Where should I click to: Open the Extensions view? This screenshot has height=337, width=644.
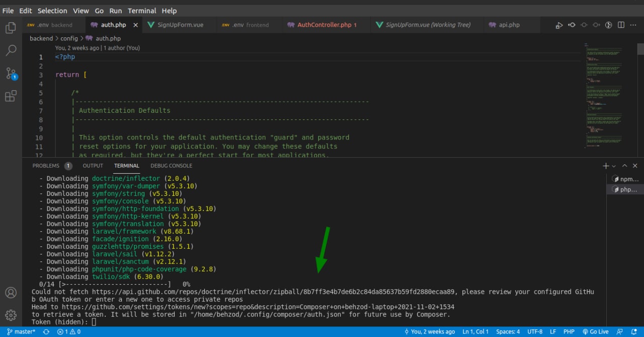pos(11,96)
